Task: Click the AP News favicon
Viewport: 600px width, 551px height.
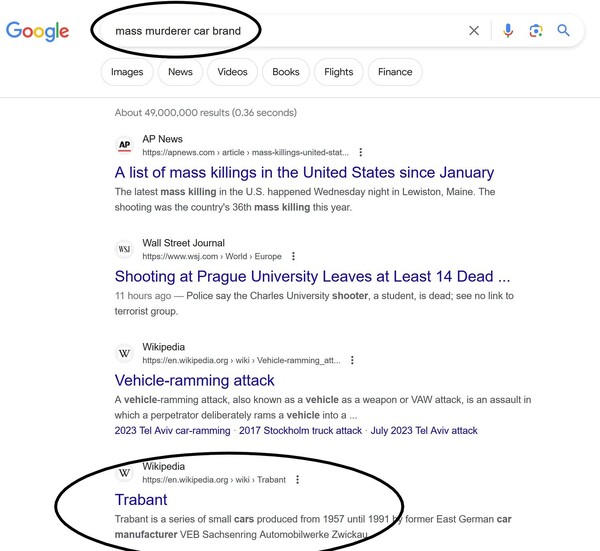Action: 125,145
